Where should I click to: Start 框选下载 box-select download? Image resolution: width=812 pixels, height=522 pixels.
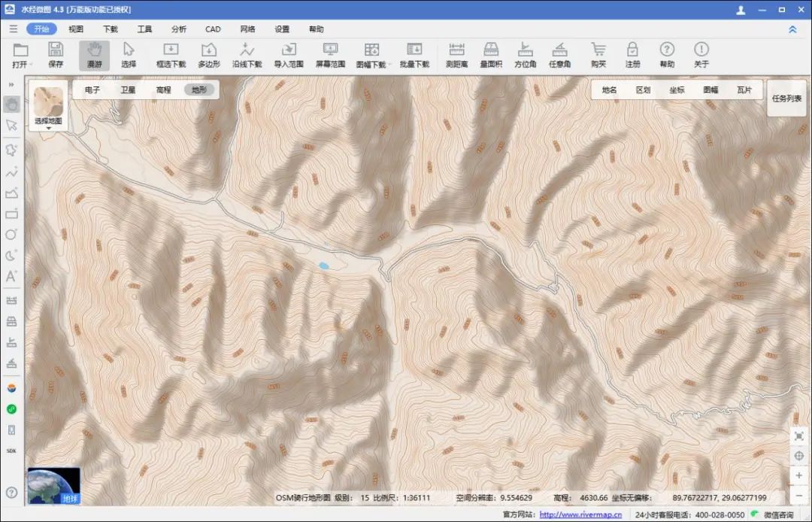tap(171, 56)
